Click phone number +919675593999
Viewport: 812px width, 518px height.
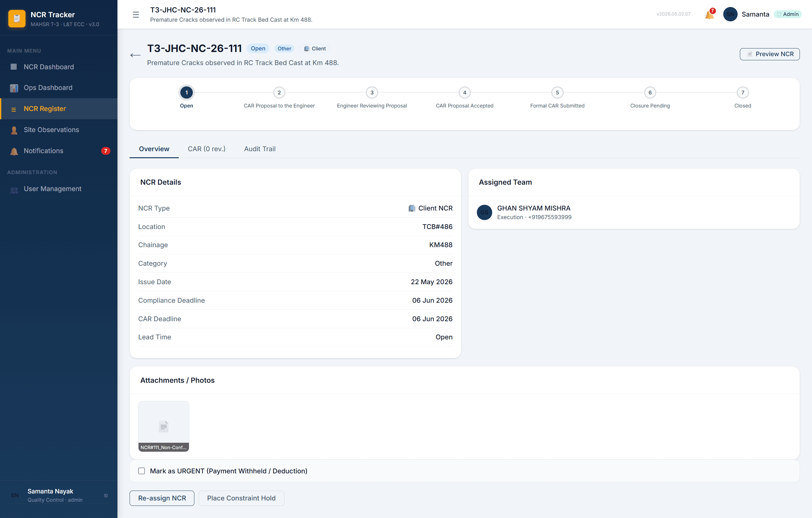pos(550,218)
